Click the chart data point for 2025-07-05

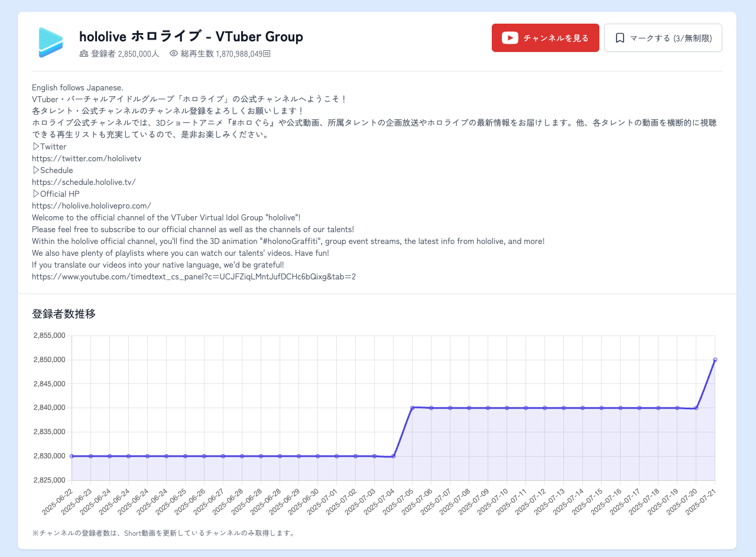413,408
